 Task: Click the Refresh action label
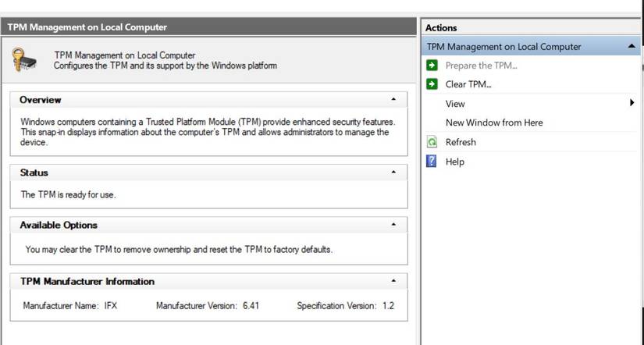pyautogui.click(x=461, y=142)
